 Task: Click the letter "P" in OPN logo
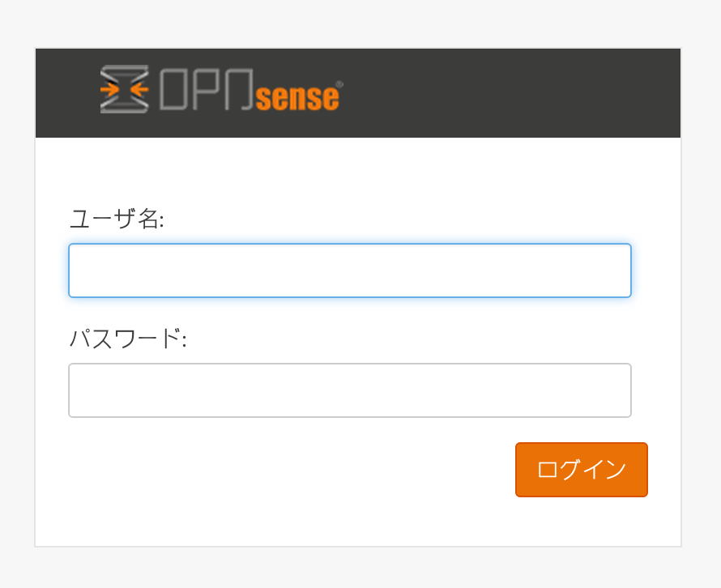[x=207, y=89]
